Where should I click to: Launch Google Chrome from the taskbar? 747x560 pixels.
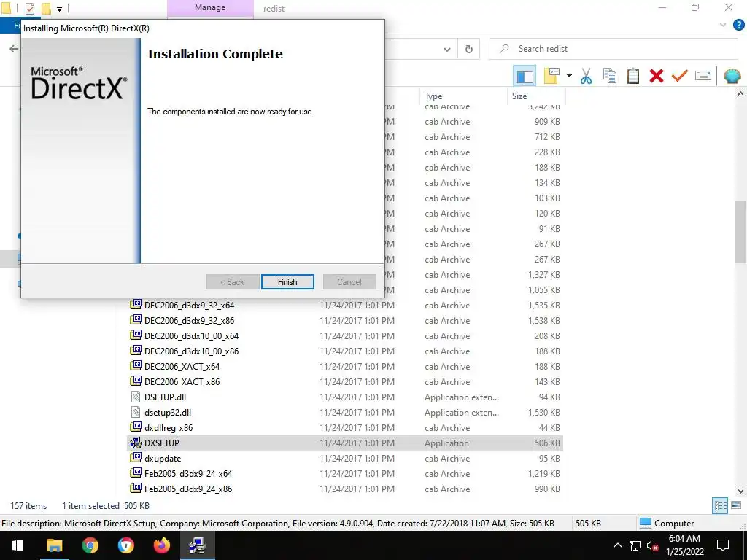coord(90,545)
